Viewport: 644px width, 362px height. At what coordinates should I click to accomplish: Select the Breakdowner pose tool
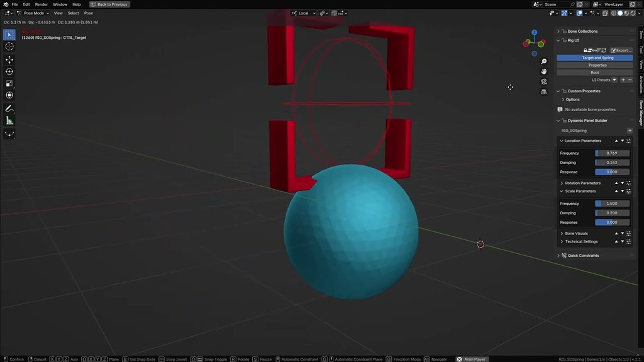[9, 134]
